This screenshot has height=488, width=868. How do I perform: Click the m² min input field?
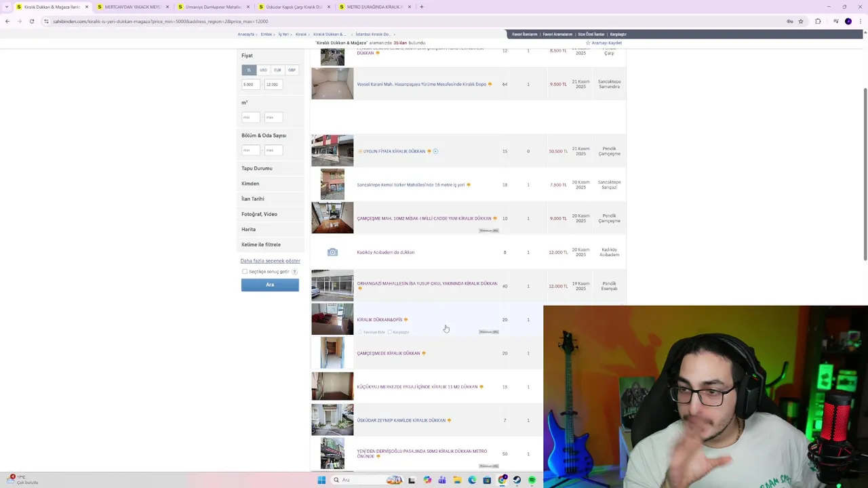coord(251,117)
